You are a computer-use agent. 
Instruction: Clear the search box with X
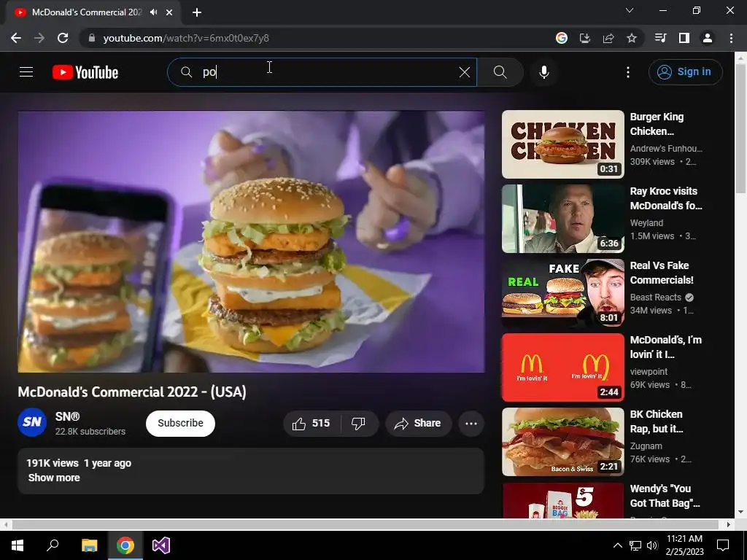click(x=465, y=72)
